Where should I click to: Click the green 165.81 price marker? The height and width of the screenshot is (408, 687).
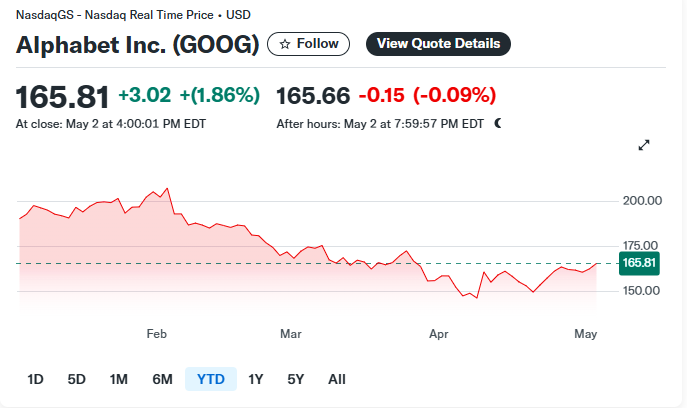point(639,263)
